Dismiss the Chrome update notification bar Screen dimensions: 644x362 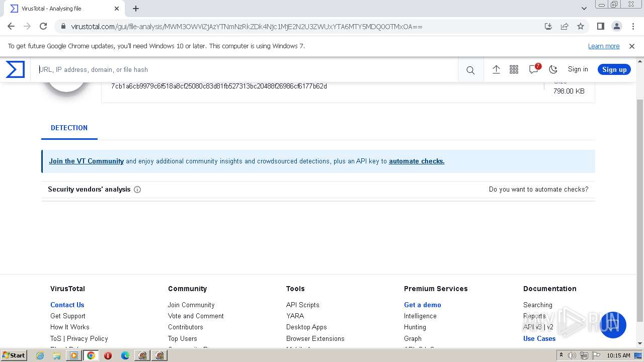(x=632, y=46)
